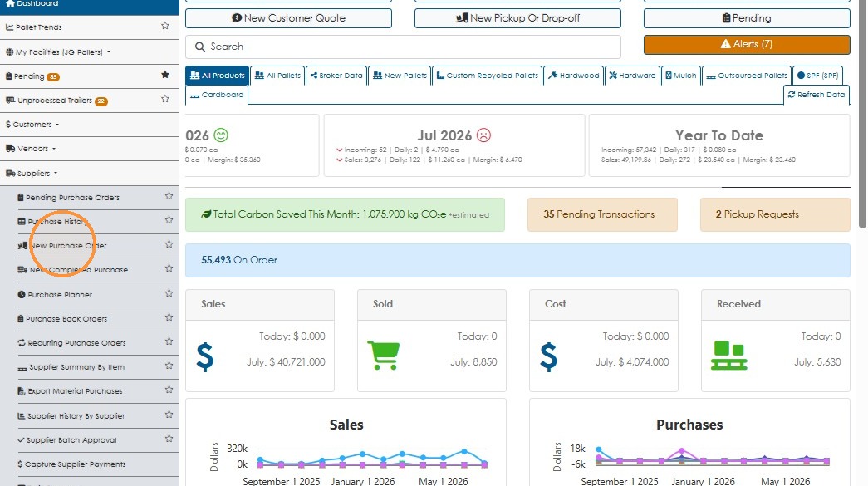Screen dimensions: 868x486
Task: Click the green happy face icon
Action: pos(221,135)
